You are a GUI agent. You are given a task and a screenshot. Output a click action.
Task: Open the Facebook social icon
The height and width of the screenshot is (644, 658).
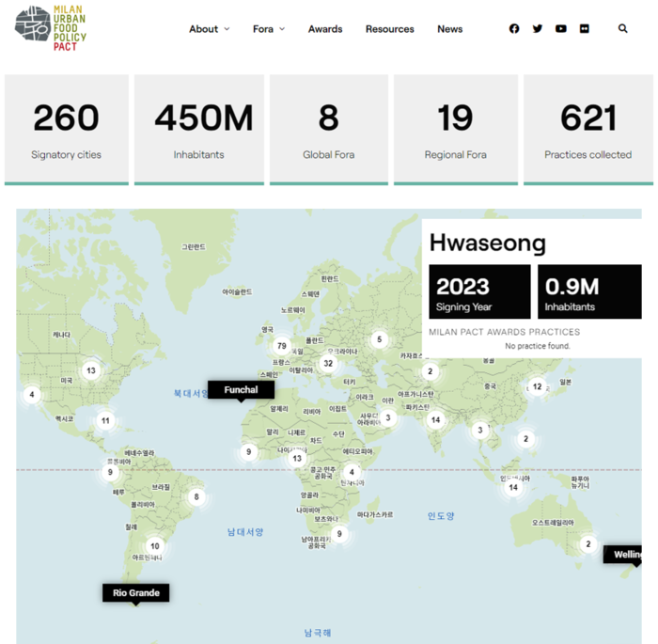[514, 29]
